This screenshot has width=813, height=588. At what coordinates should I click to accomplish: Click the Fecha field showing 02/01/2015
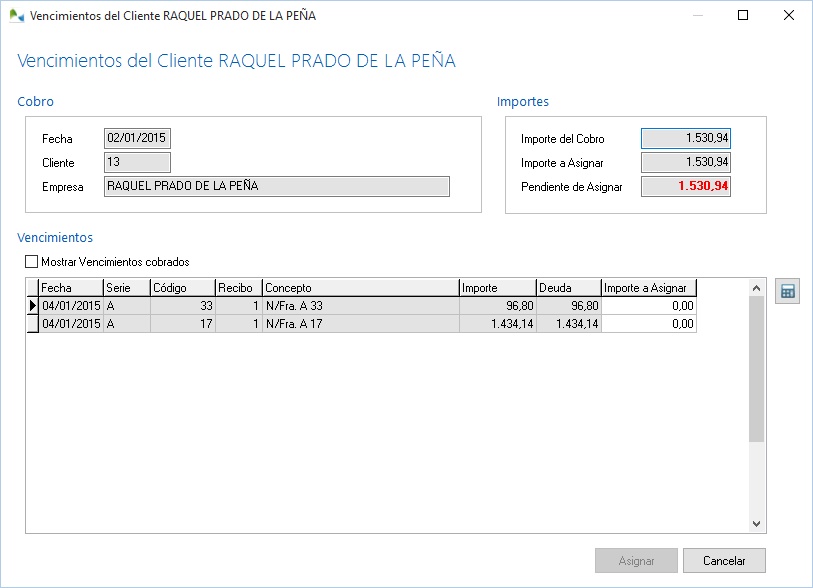[x=137, y=138]
